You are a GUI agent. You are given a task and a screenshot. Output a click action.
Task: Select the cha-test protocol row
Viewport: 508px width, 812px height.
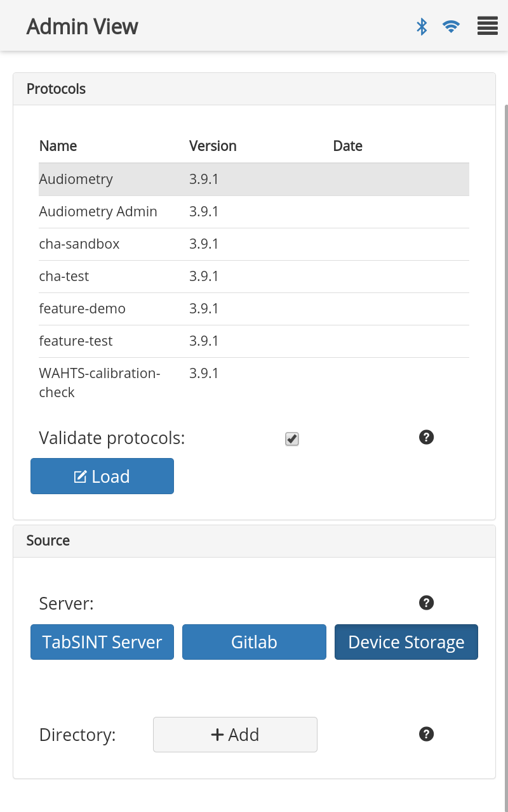pyautogui.click(x=253, y=277)
